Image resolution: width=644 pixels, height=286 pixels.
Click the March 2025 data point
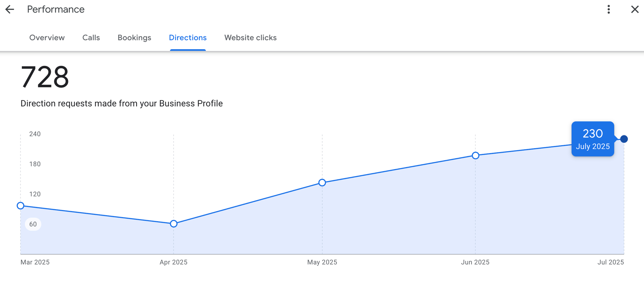(21, 206)
